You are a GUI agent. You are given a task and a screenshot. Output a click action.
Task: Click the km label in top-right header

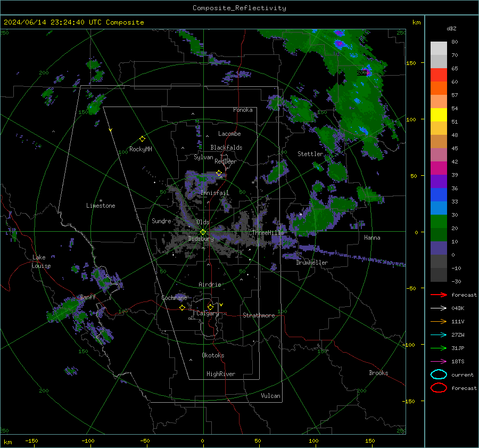[416, 22]
